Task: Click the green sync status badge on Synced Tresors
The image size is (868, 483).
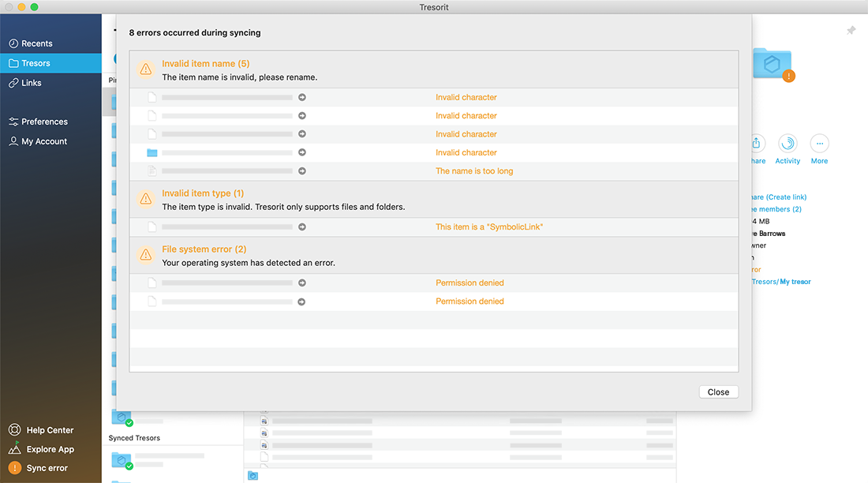Action: coord(128,422)
